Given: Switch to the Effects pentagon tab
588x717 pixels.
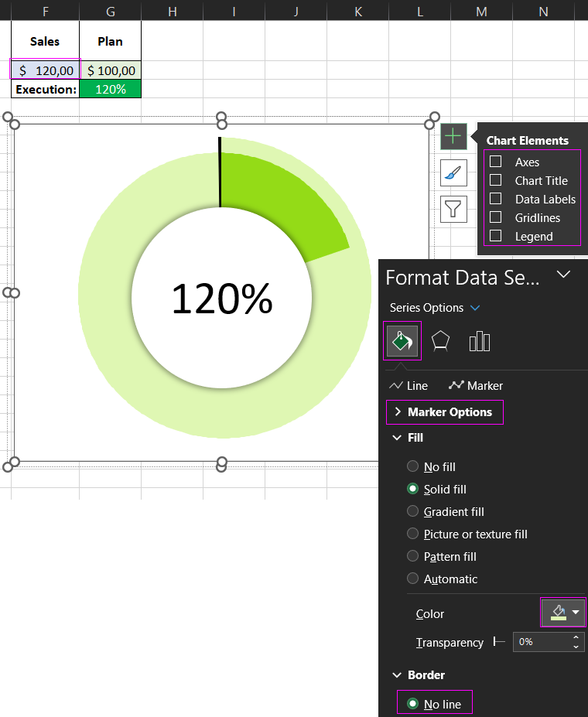Looking at the screenshot, I should coord(440,341).
